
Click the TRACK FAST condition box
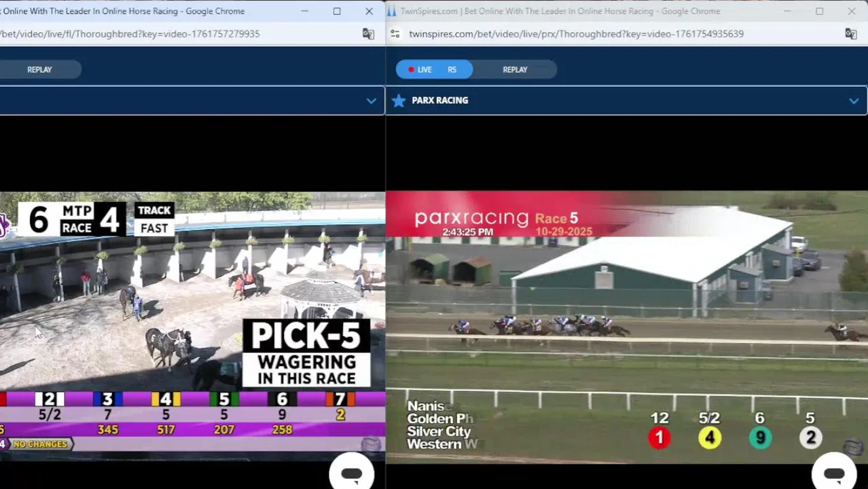click(x=154, y=219)
